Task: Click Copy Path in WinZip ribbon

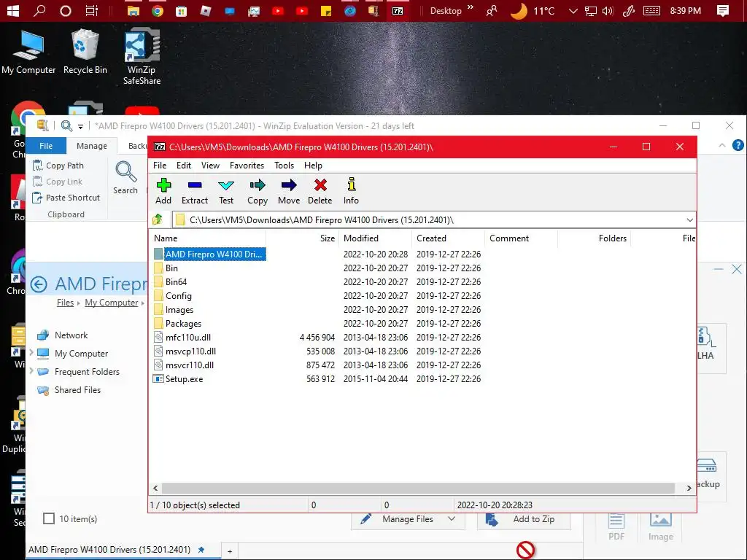Action: [x=58, y=166]
